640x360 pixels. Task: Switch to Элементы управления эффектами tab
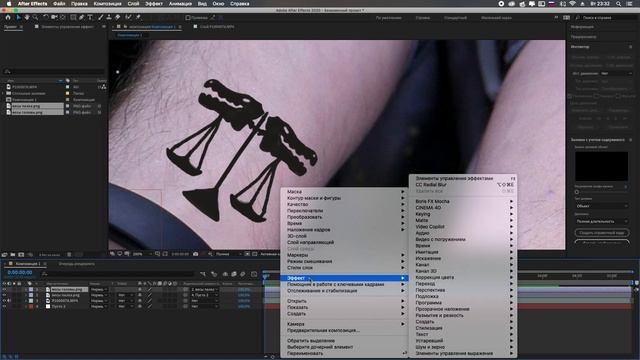pyautogui.click(x=67, y=27)
